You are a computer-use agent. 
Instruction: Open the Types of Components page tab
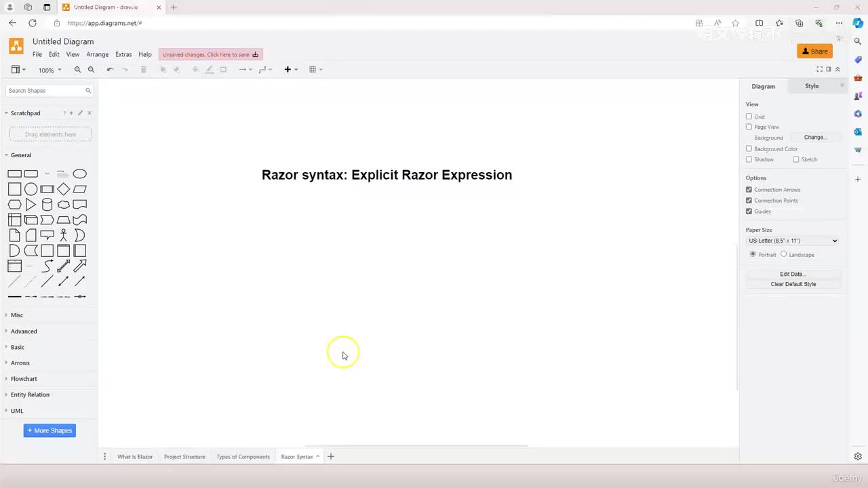point(243,457)
